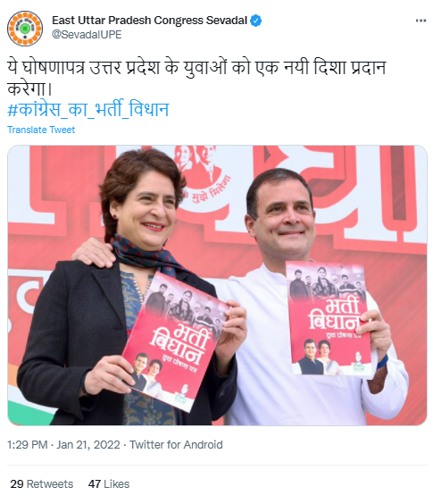This screenshot has width=433, height=504.
Task: Click the 1:29 PM timestamp
Action: (28, 445)
